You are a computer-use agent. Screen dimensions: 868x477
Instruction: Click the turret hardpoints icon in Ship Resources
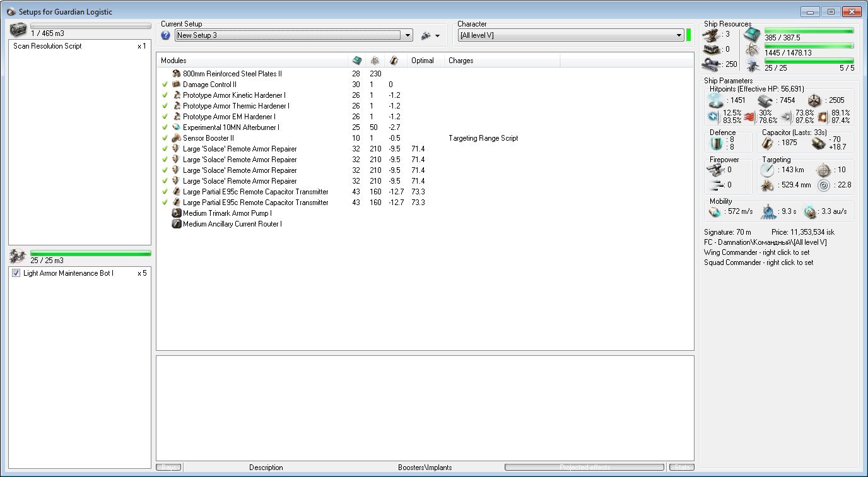point(712,34)
